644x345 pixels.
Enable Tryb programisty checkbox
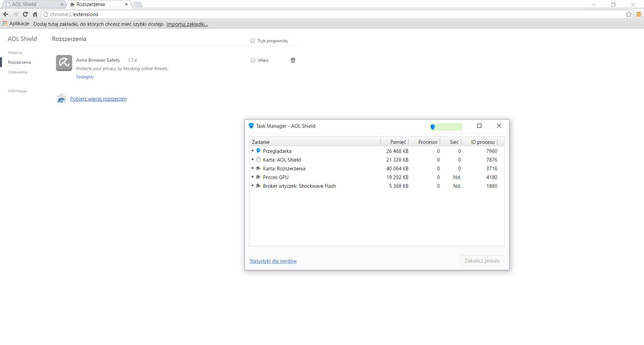pyautogui.click(x=253, y=41)
